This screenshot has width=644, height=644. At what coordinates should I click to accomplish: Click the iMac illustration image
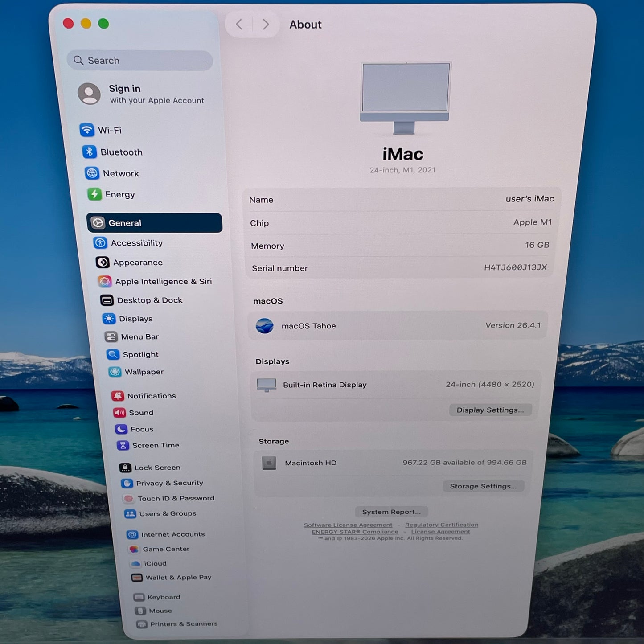[406, 98]
